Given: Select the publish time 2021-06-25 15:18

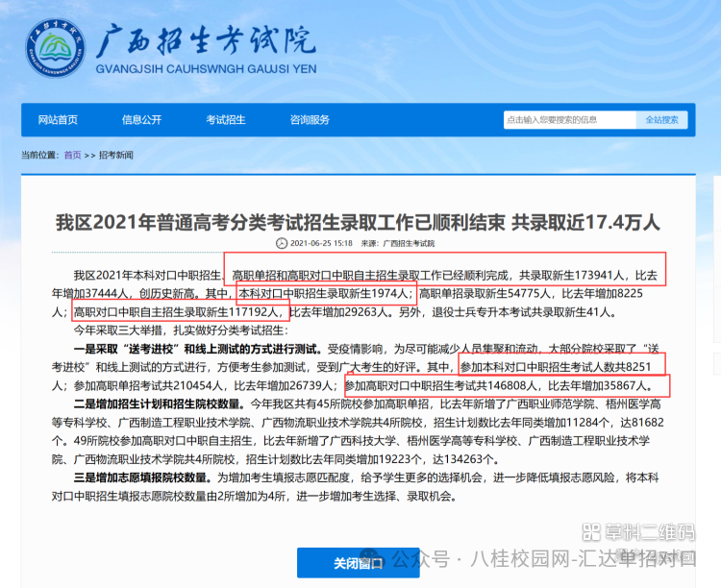Looking at the screenshot, I should pos(321,243).
